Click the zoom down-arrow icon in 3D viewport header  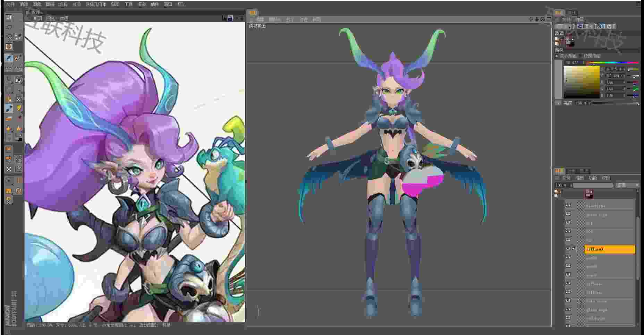click(x=536, y=19)
